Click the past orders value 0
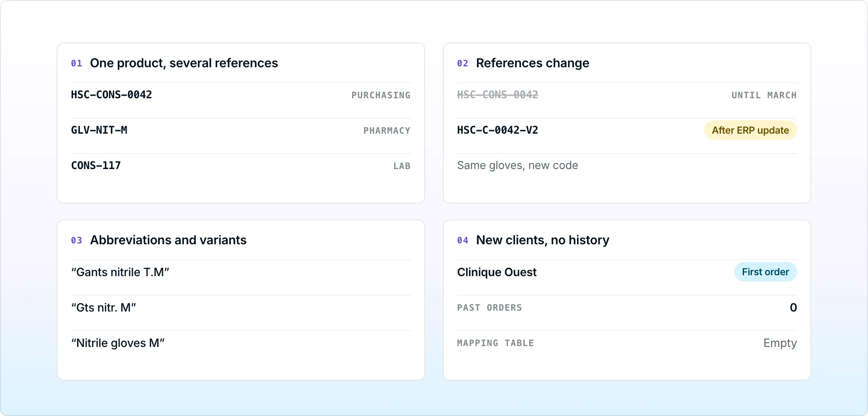The height and width of the screenshot is (416, 868). click(x=793, y=307)
